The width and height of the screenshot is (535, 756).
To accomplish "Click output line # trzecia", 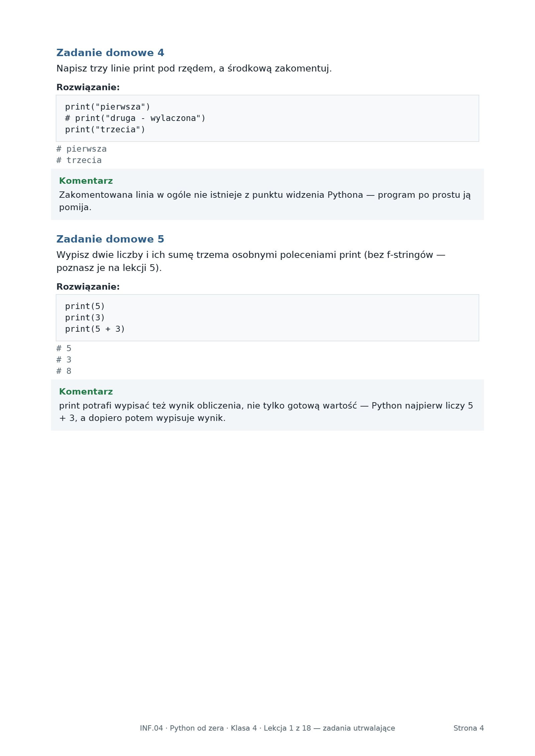I will pyautogui.click(x=79, y=160).
